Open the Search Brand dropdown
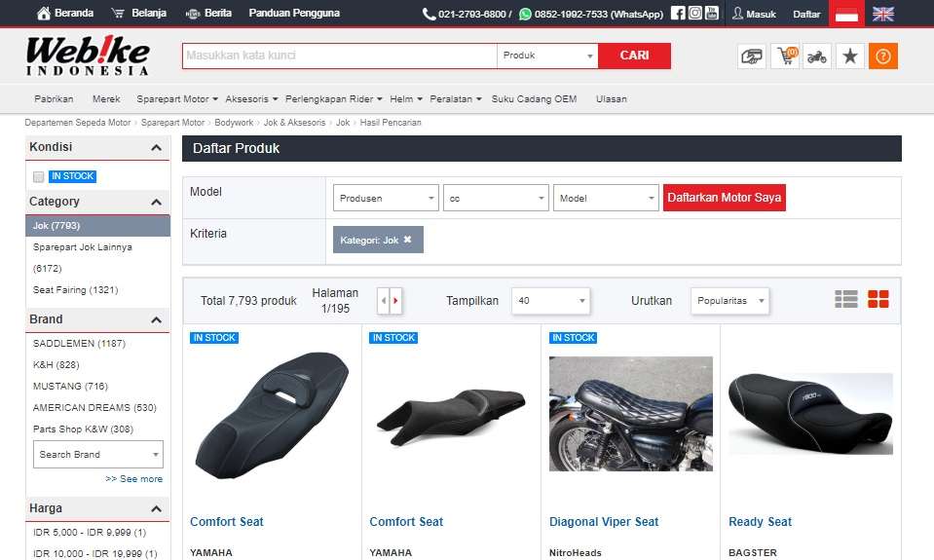The width and height of the screenshot is (934, 560). click(x=98, y=455)
